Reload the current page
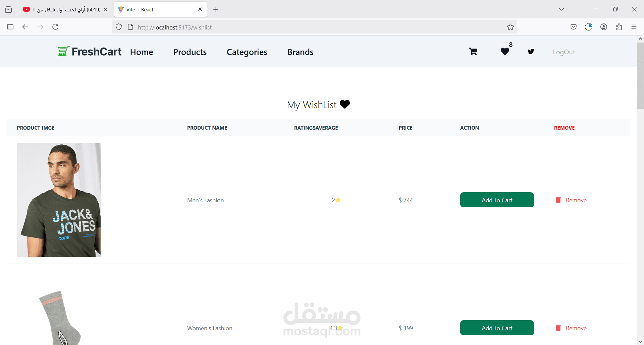The width and height of the screenshot is (644, 345). point(55,27)
